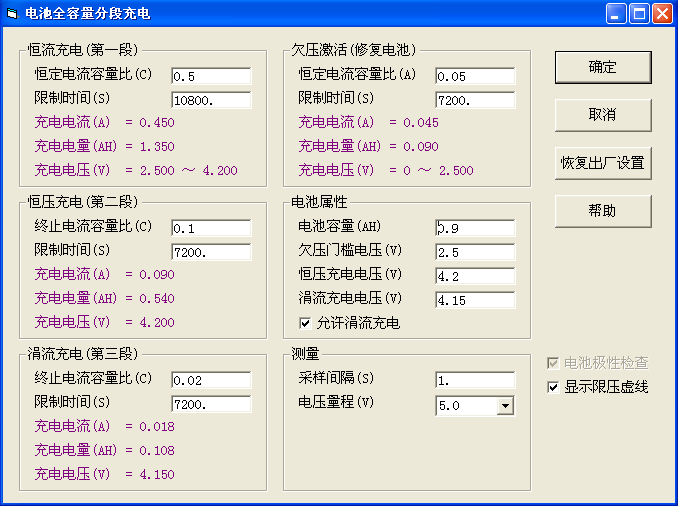Click 限制时间 field in 涓流充电 section
The width and height of the screenshot is (678, 506).
[211, 404]
